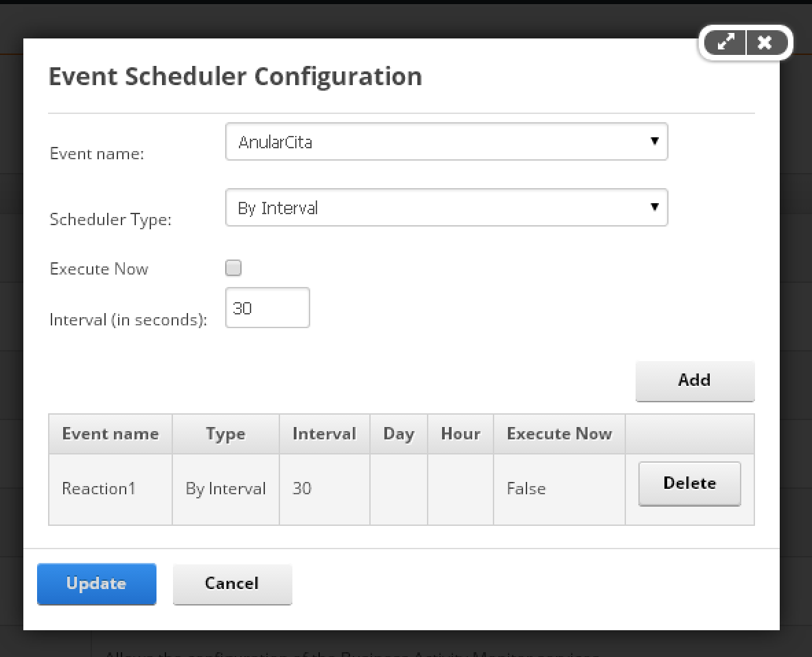
Task: Select the interval value 30 in the table
Action: [325, 489]
